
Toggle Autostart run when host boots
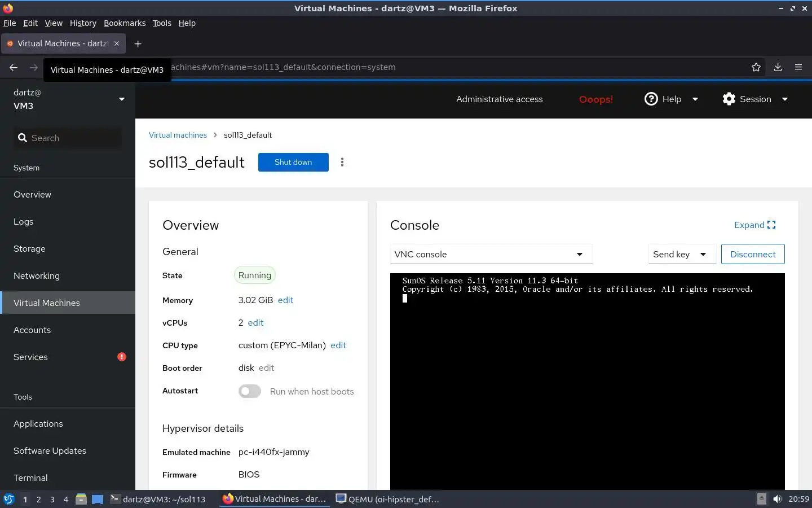(x=249, y=391)
